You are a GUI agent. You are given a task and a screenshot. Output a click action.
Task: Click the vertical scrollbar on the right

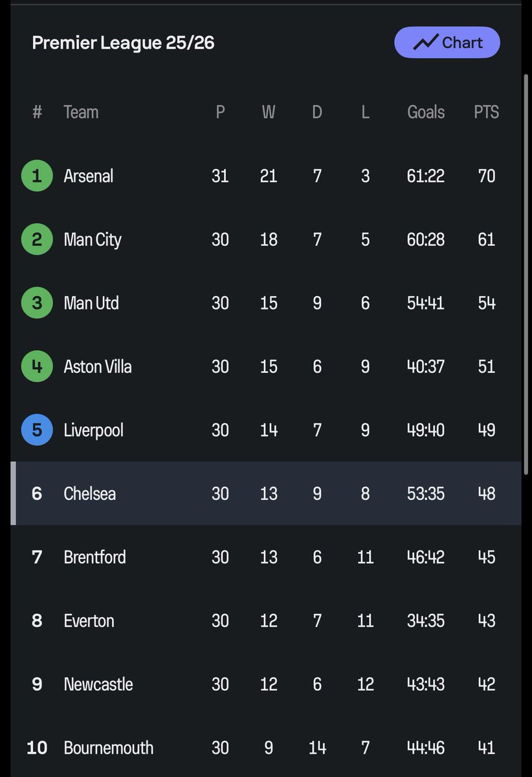tap(525, 259)
